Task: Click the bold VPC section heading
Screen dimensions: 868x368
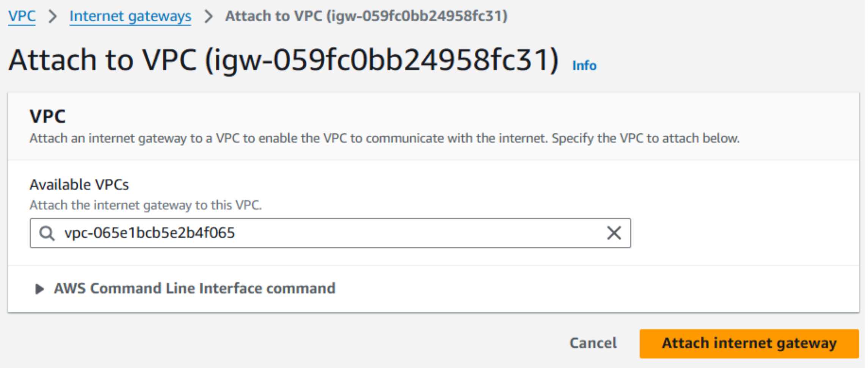Action: (x=48, y=116)
